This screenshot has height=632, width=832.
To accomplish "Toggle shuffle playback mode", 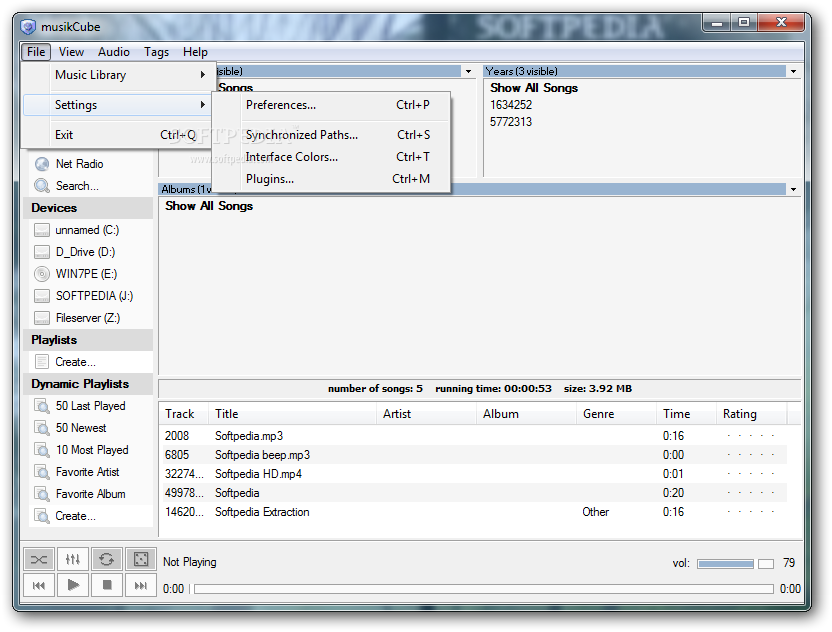I will coord(39,559).
